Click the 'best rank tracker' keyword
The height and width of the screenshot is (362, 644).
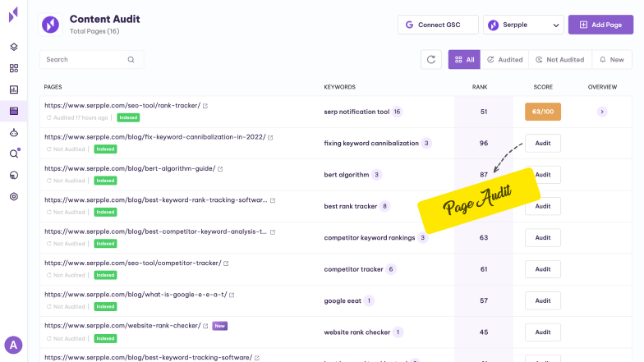[350, 206]
